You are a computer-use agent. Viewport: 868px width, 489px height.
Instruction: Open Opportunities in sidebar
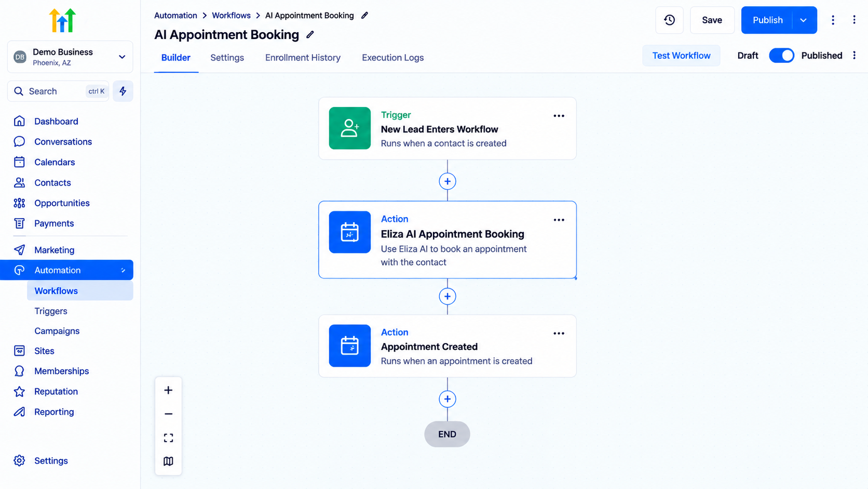click(x=62, y=203)
